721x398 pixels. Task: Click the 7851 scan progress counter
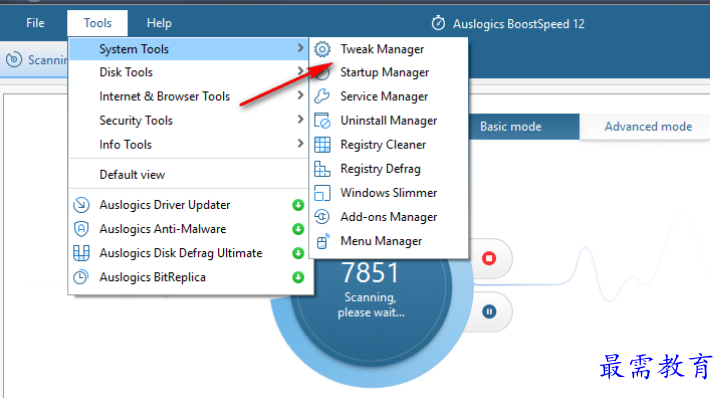click(x=370, y=273)
